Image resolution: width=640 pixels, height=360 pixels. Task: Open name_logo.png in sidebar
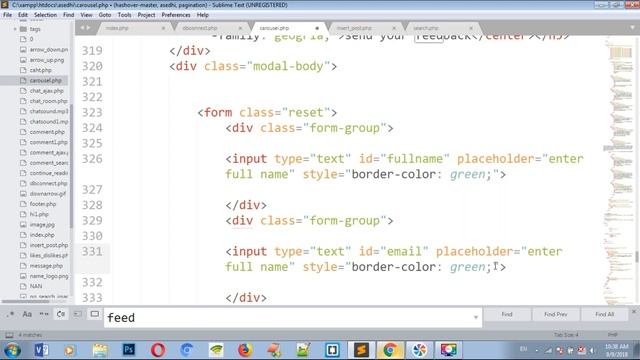(x=49, y=276)
